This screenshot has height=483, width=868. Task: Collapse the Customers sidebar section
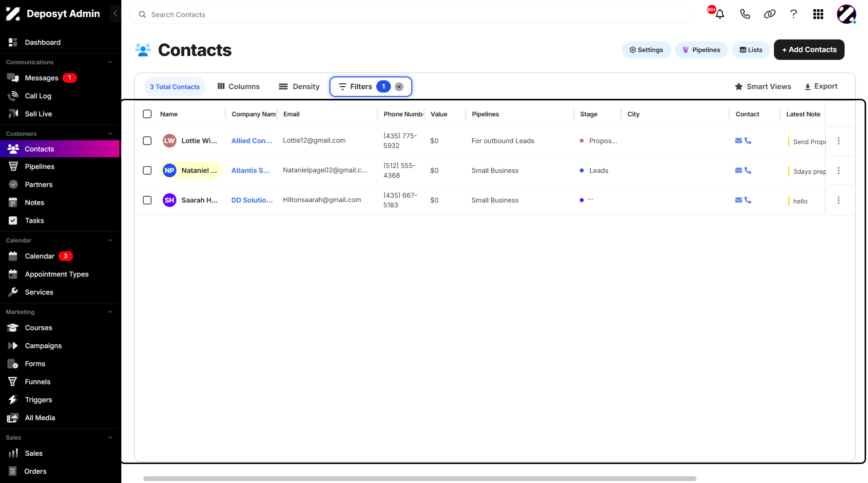[110, 134]
